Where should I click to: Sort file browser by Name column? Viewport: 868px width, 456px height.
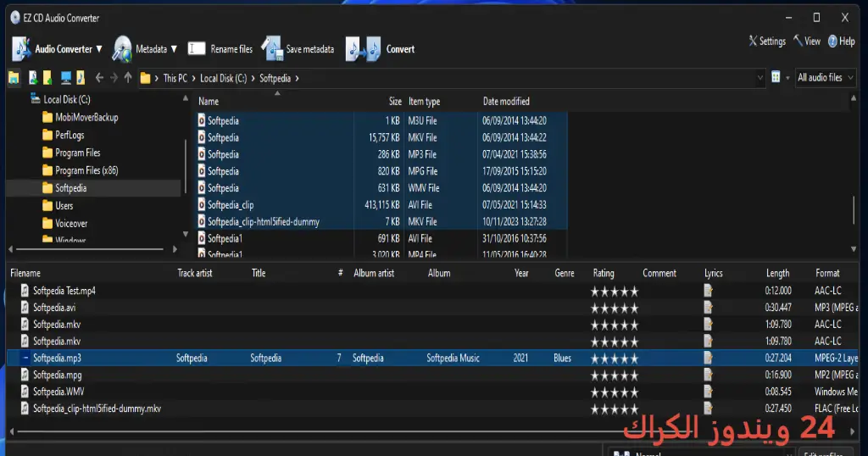209,101
